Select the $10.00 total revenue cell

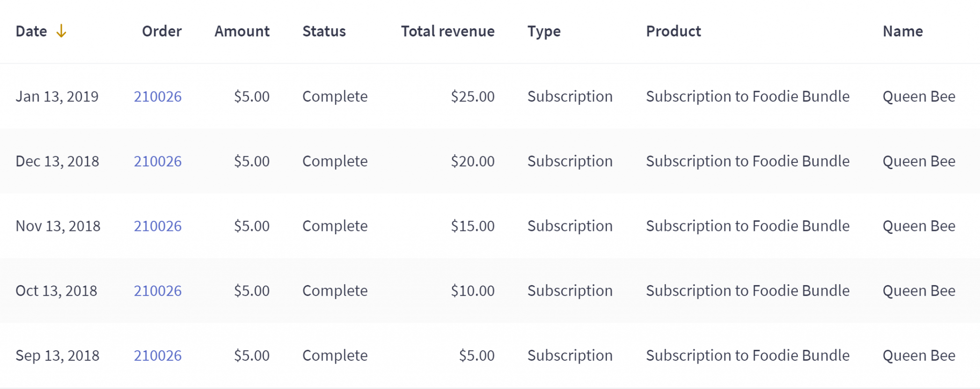coord(473,290)
